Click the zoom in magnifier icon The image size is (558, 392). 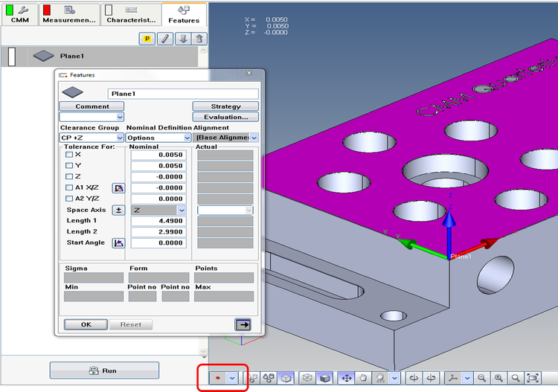(498, 378)
